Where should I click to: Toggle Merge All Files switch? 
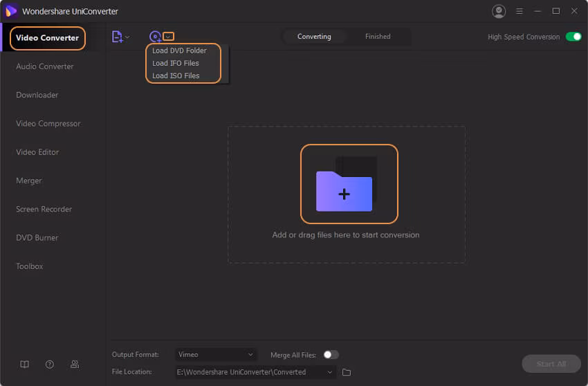click(331, 355)
